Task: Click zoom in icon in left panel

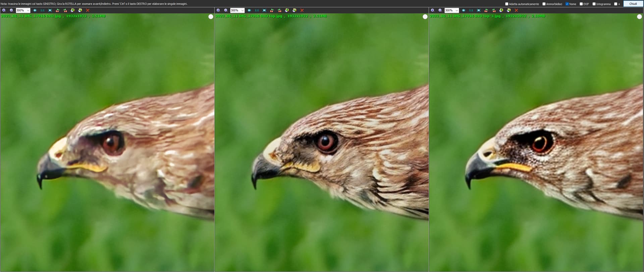Action: coord(4,10)
